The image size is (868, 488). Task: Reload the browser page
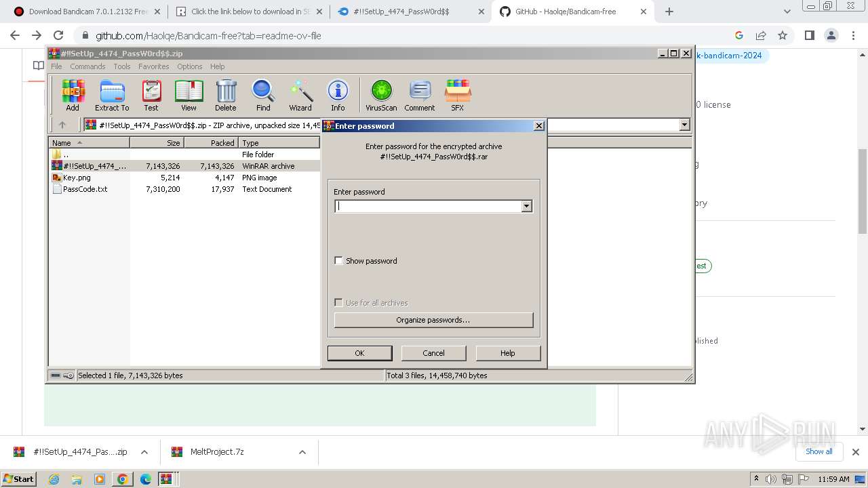(x=58, y=35)
